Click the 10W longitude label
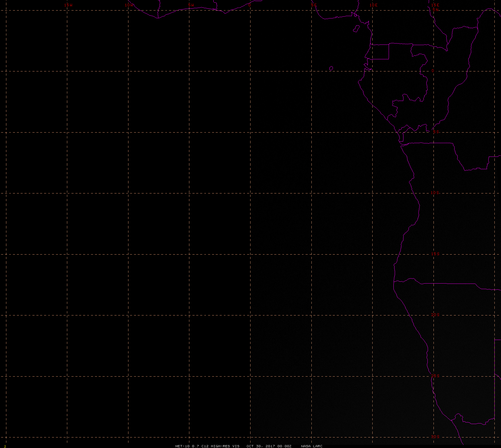 (129, 5)
